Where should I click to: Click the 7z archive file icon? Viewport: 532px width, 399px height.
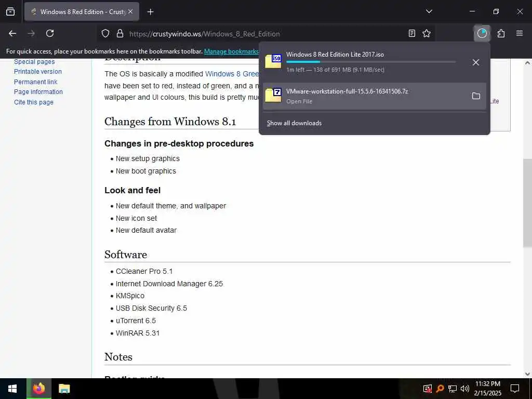273,95
